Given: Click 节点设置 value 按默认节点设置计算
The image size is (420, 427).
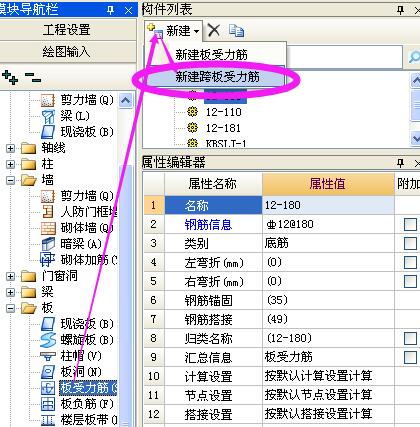Looking at the screenshot, I should pyautogui.click(x=328, y=395).
